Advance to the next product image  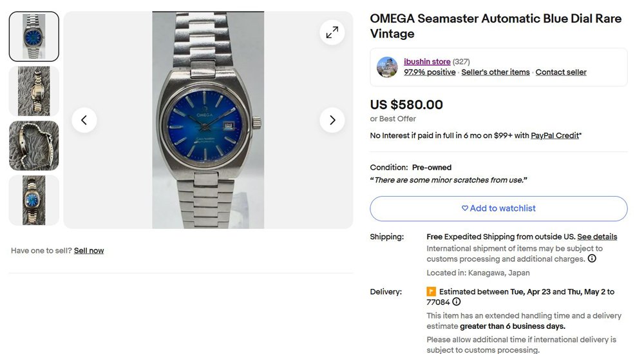coord(332,120)
